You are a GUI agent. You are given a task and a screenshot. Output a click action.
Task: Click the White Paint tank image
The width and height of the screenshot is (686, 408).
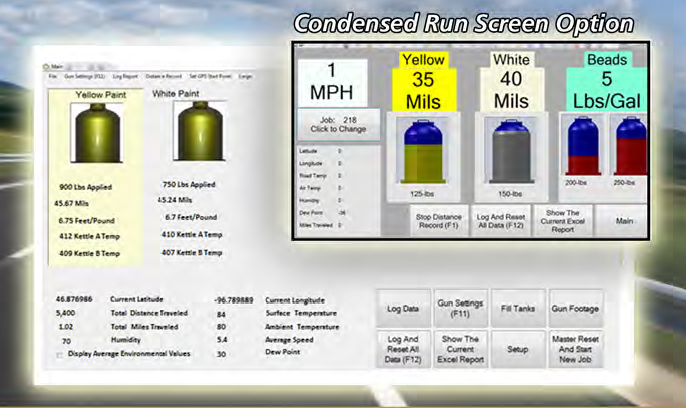point(200,131)
